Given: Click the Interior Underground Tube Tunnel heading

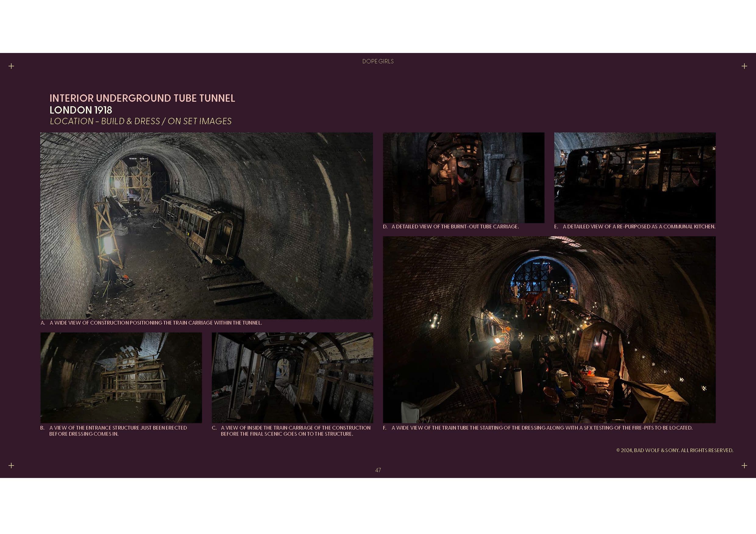Looking at the screenshot, I should [x=142, y=98].
